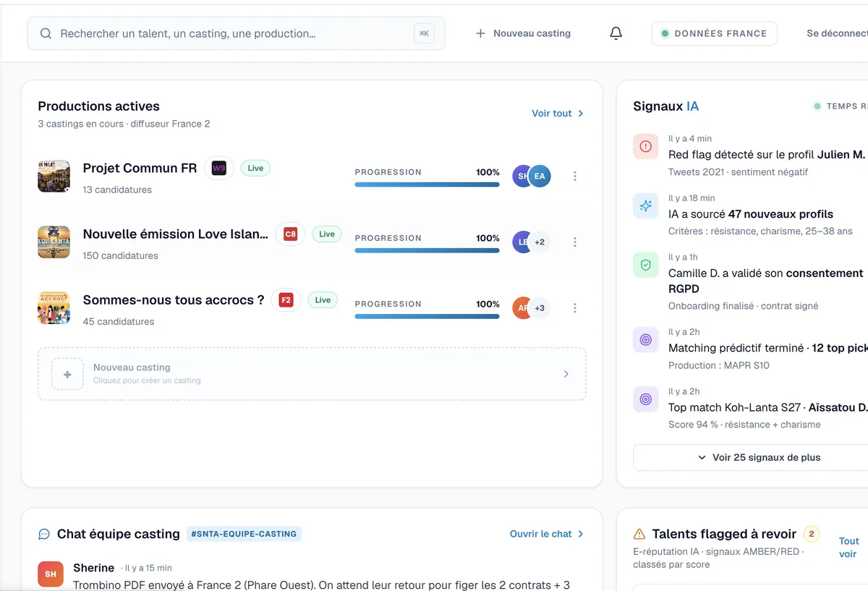Image resolution: width=868 pixels, height=591 pixels.
Task: Click the search field for talent, casting, production
Action: (236, 33)
